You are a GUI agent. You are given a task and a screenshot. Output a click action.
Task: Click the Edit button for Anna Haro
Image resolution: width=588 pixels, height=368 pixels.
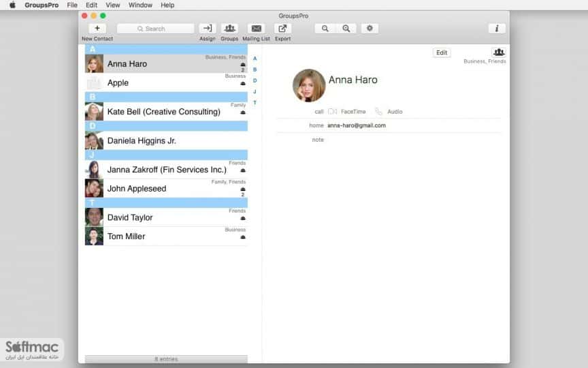pyautogui.click(x=442, y=52)
